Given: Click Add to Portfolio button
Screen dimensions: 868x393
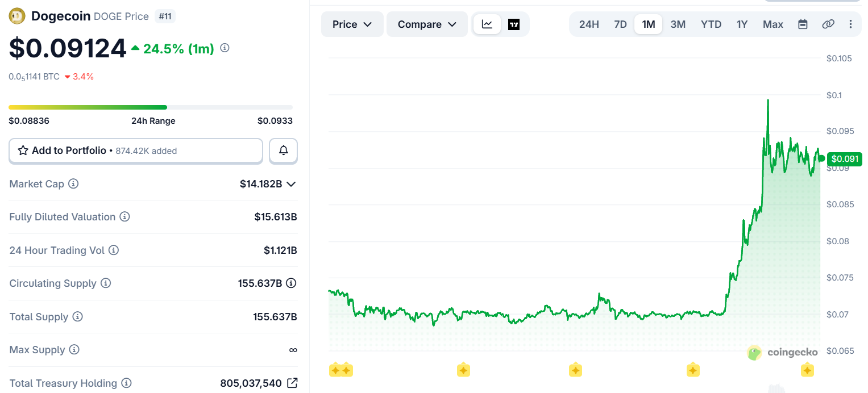Looking at the screenshot, I should tap(136, 150).
